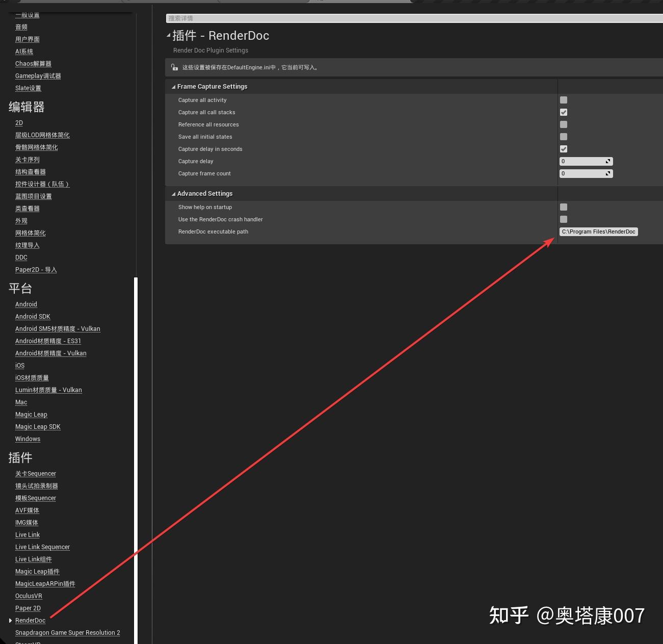Click the 搜索详情 search box
The width and height of the screenshot is (663, 644).
click(x=414, y=18)
